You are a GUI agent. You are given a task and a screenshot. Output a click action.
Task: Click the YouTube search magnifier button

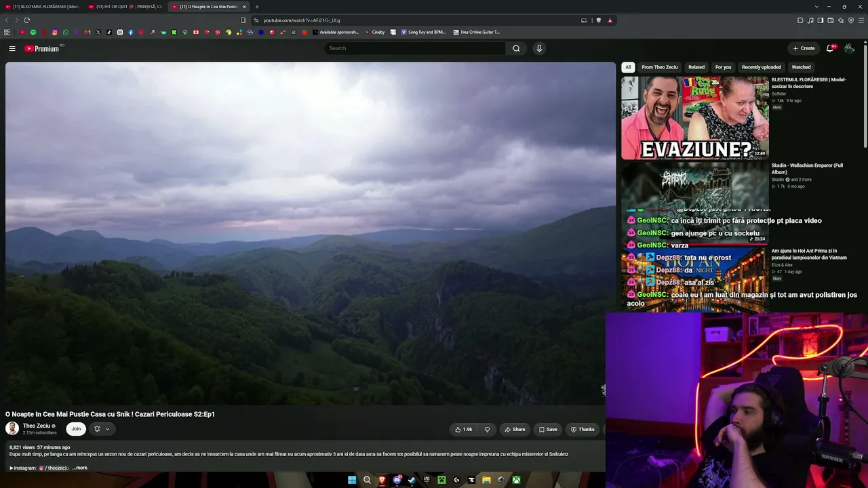[516, 48]
